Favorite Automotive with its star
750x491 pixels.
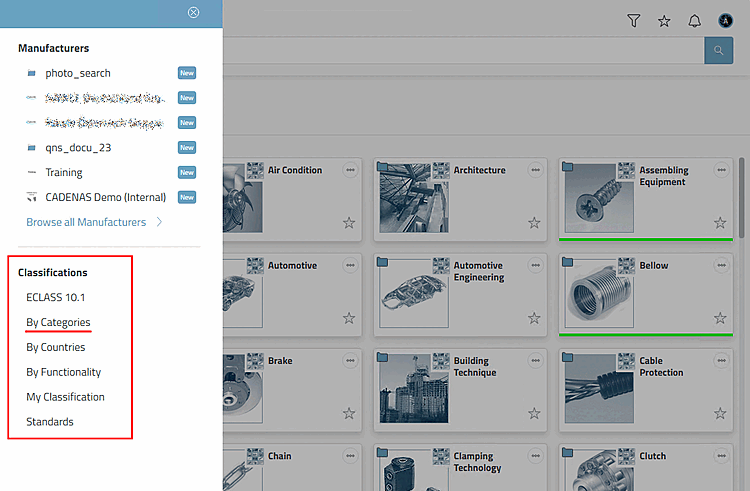(349, 318)
